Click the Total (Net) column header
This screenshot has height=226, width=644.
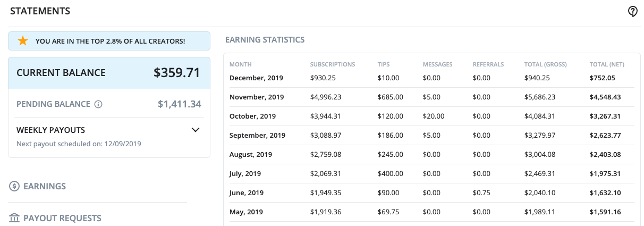click(x=607, y=64)
